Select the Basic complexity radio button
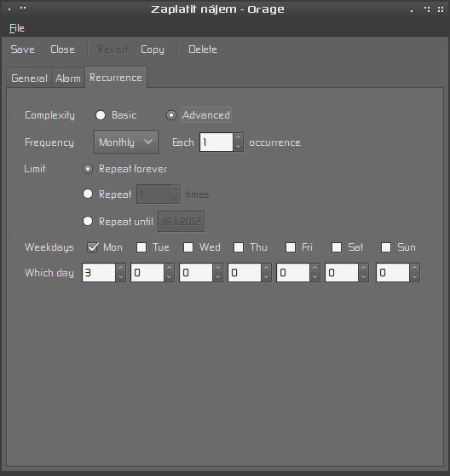This screenshot has height=476, width=450. tap(101, 115)
